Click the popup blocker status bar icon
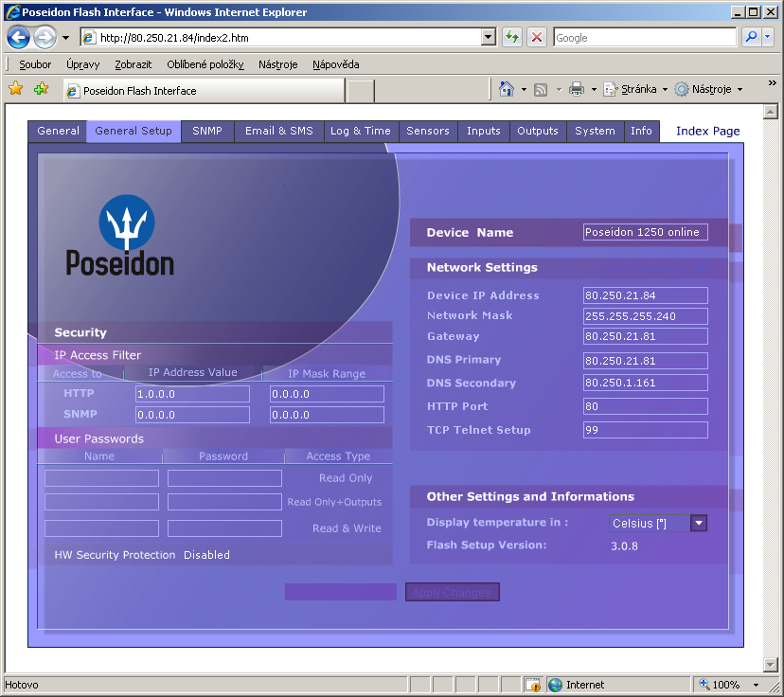 (x=533, y=685)
